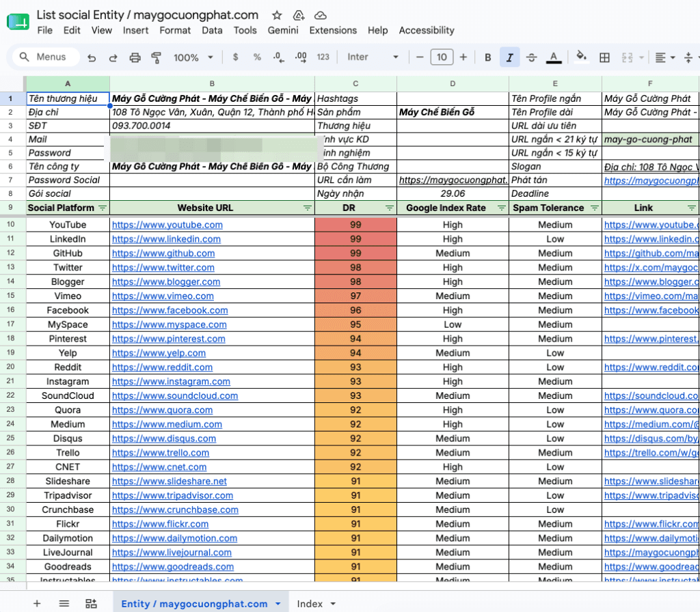This screenshot has height=612, width=700.
Task: Toggle filter on Social Platform column
Action: pyautogui.click(x=103, y=208)
